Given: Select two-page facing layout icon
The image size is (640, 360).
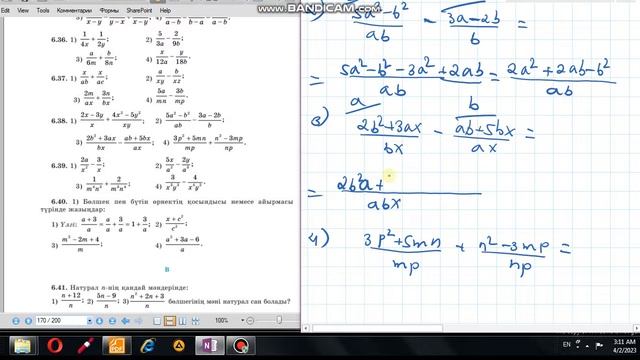Looking at the screenshot, I should pyautogui.click(x=182, y=321).
